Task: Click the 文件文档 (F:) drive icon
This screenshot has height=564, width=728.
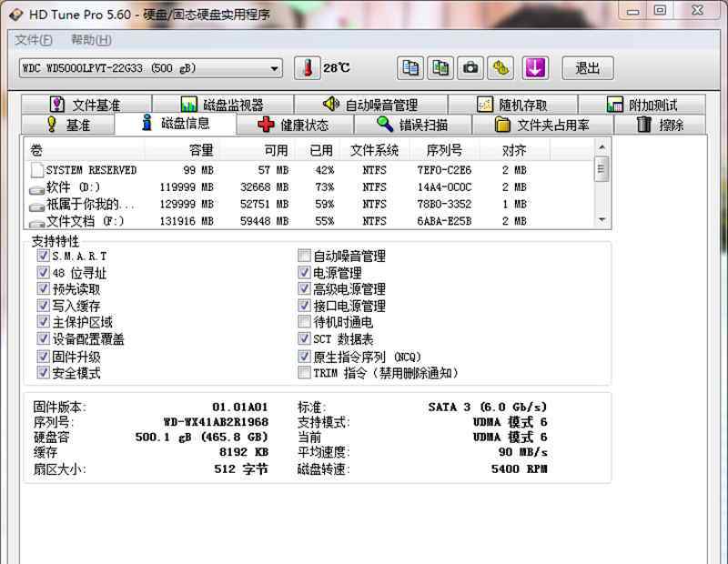Action: pyautogui.click(x=36, y=223)
